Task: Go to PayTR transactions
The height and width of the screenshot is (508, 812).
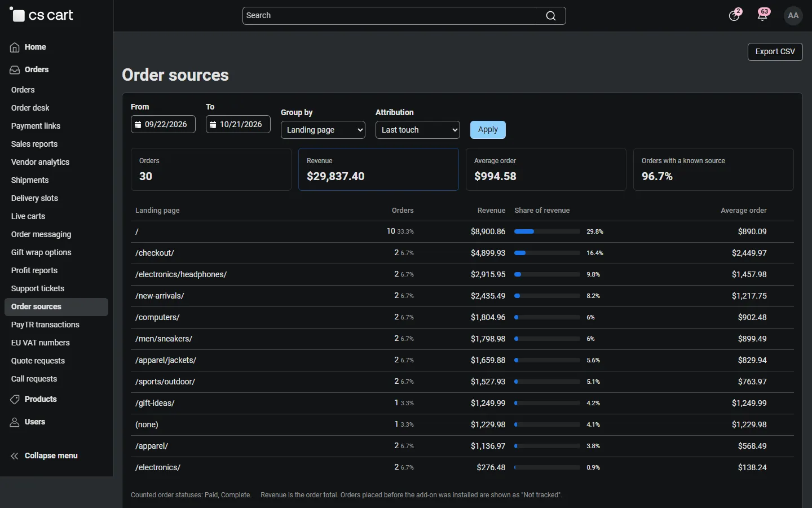Action: click(x=45, y=325)
